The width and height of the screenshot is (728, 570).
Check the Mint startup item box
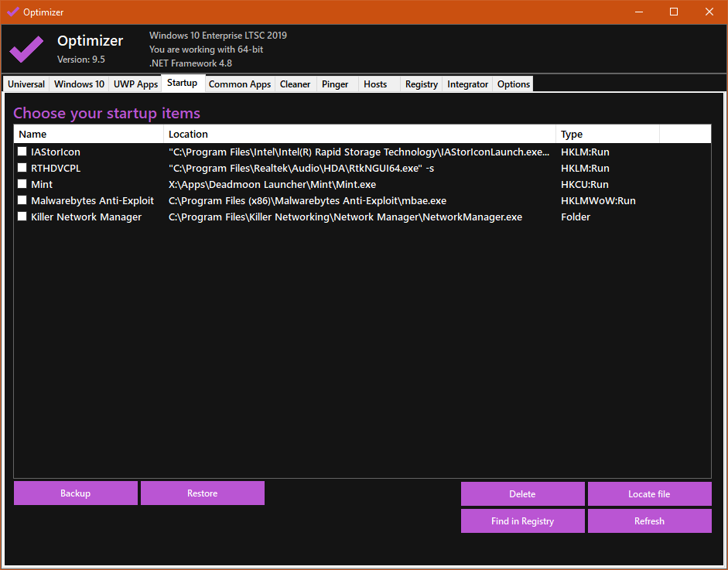click(x=22, y=185)
